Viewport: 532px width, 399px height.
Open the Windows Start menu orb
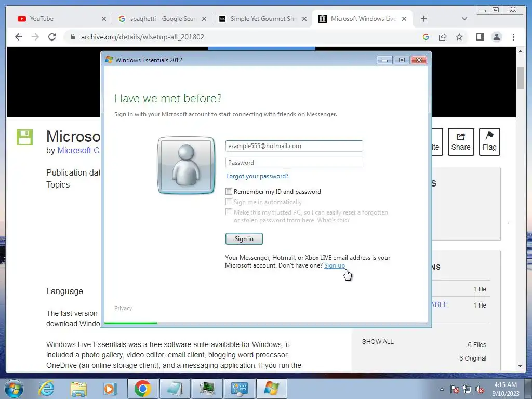pyautogui.click(x=14, y=389)
